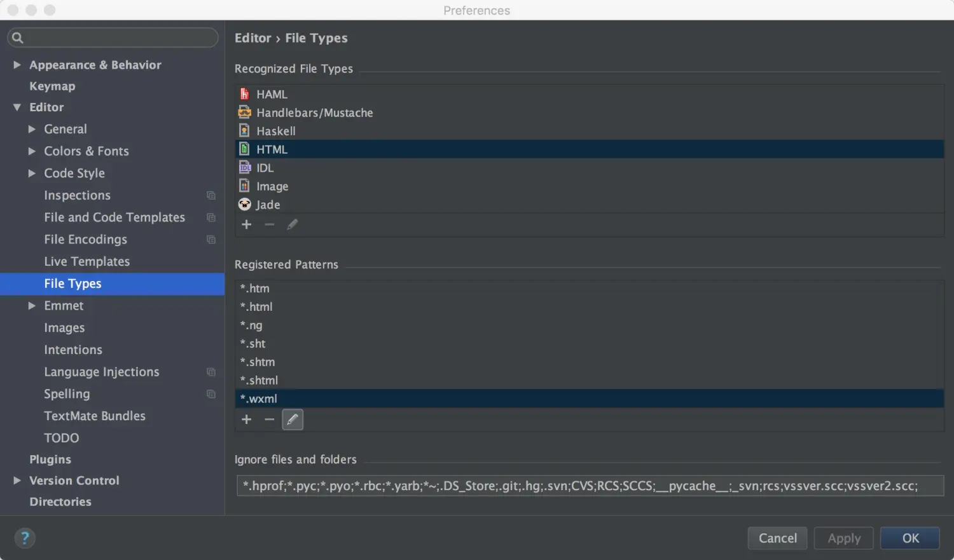Click the icon beside Language Injections
The height and width of the screenshot is (560, 954).
click(x=211, y=372)
